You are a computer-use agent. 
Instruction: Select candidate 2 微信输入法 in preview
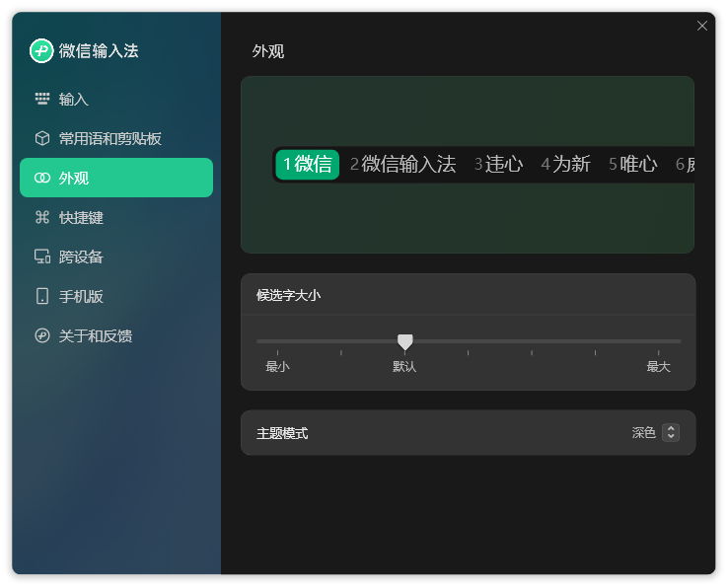403,165
